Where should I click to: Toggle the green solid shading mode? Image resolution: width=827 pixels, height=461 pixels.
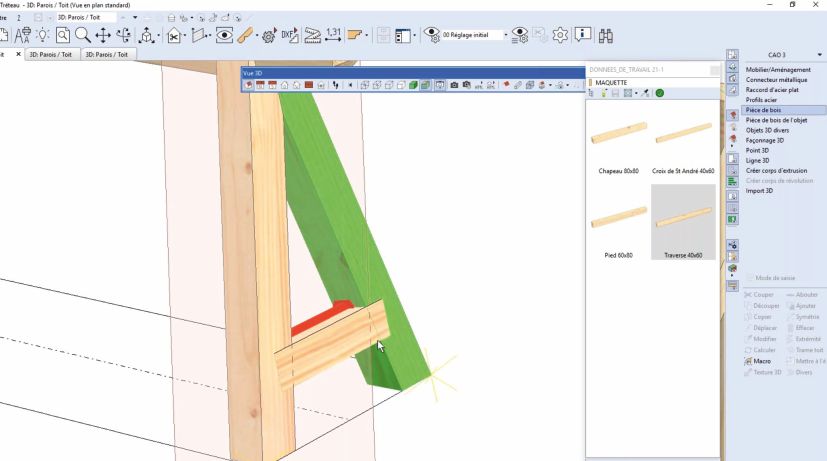(x=412, y=85)
